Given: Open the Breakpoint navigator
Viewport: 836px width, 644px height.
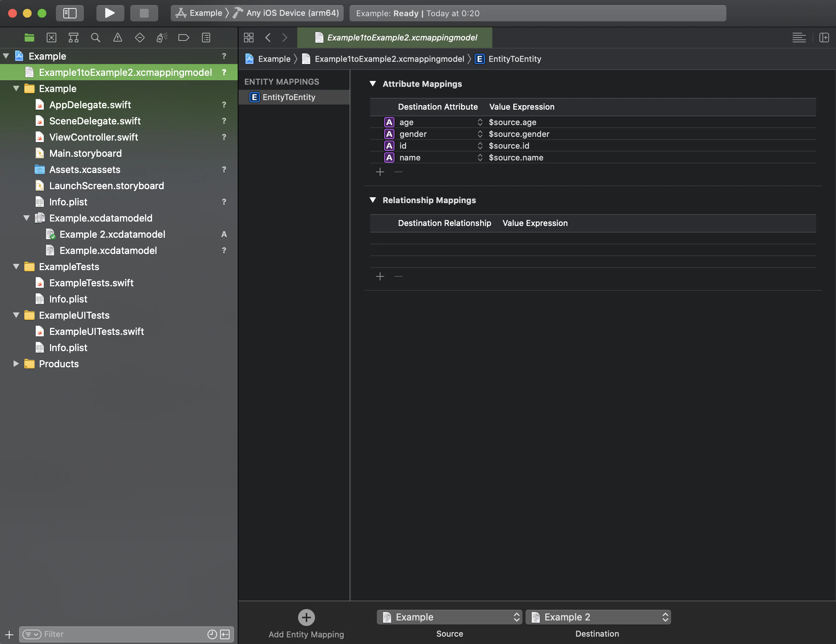Looking at the screenshot, I should click(x=184, y=38).
